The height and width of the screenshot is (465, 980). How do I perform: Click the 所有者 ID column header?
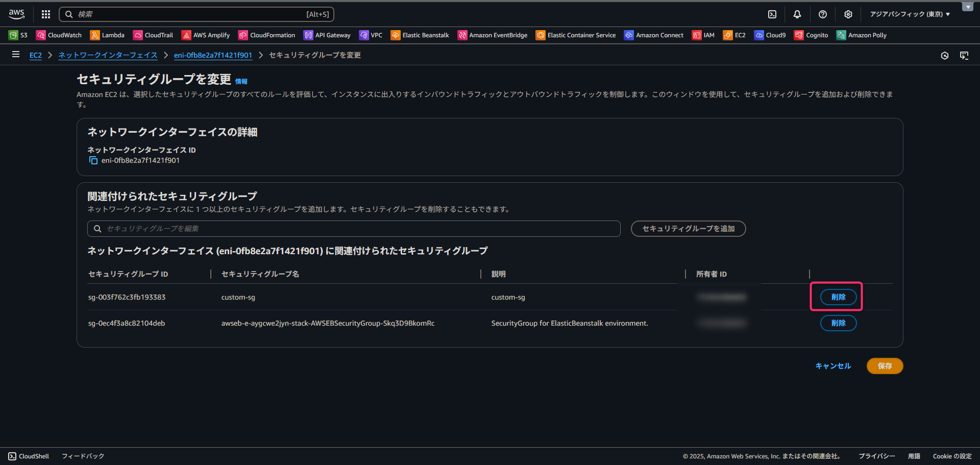(x=712, y=274)
